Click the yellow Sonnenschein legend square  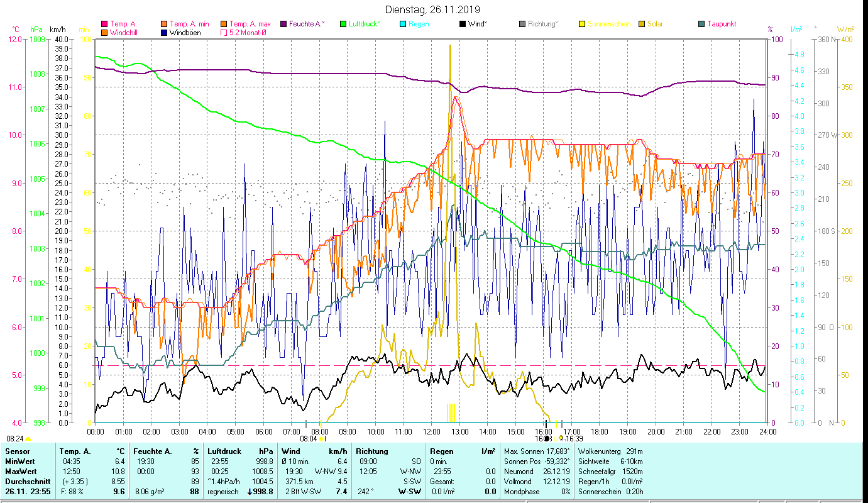582,25
